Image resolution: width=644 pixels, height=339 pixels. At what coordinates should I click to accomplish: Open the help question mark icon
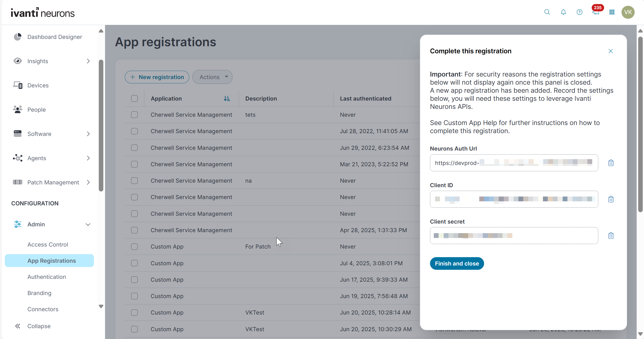click(x=579, y=12)
